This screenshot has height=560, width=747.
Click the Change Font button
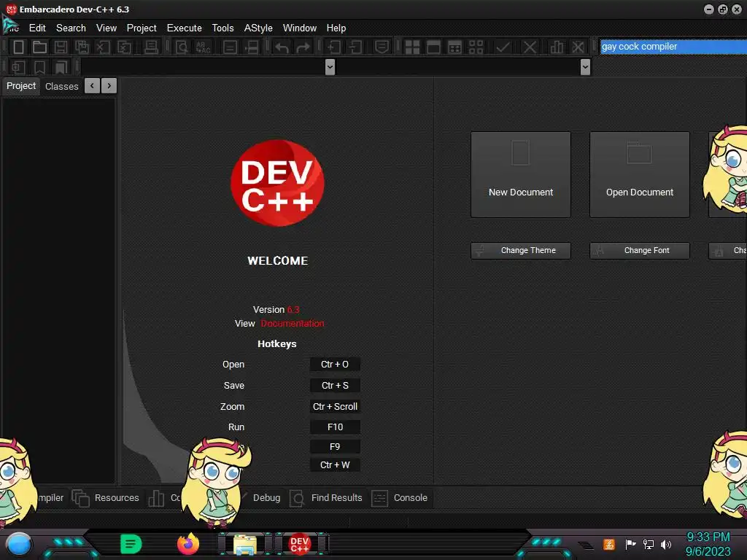click(640, 251)
